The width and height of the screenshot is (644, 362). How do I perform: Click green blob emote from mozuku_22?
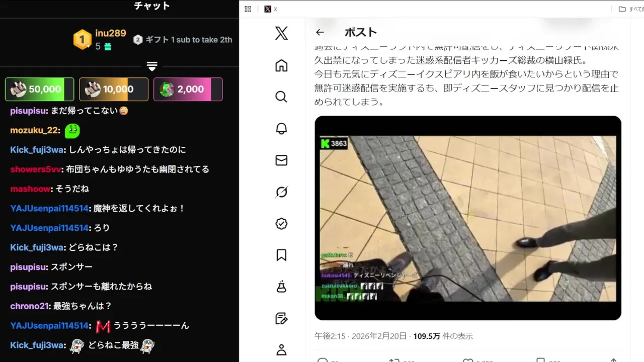(x=72, y=131)
